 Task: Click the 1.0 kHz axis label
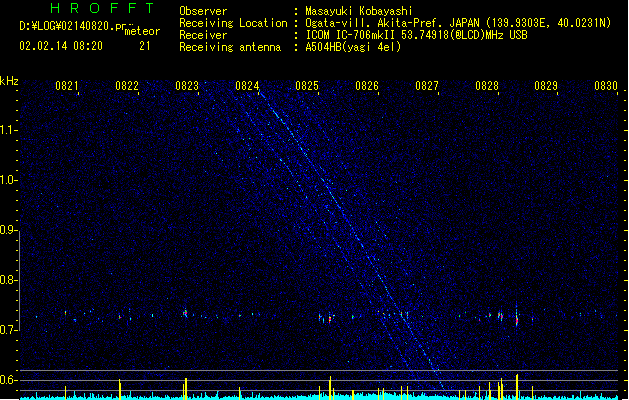coord(9,180)
